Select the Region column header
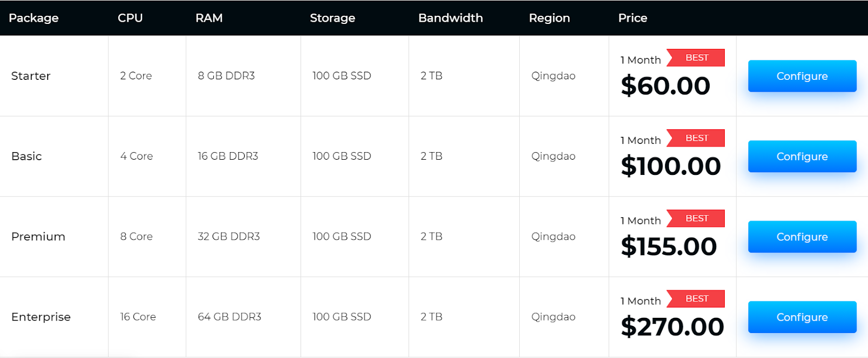The height and width of the screenshot is (358, 868). pos(549,18)
